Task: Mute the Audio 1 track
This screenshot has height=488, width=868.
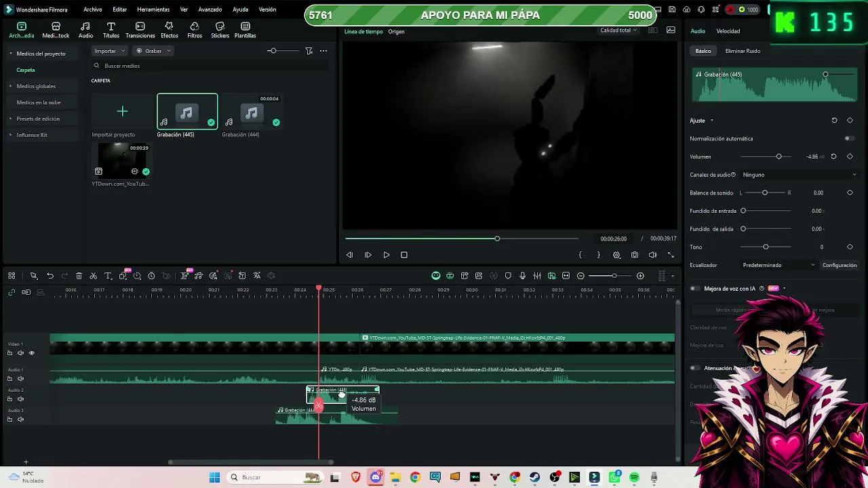Action: [x=20, y=379]
